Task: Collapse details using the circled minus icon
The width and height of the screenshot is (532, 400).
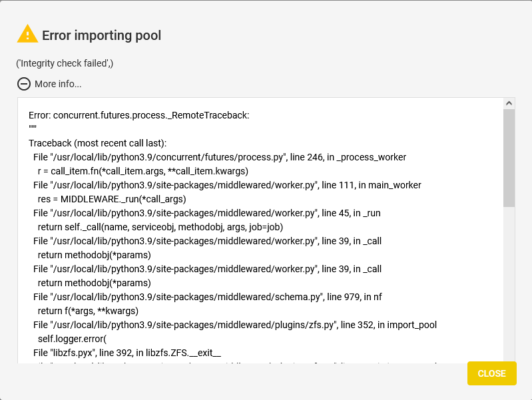Action: coord(24,84)
